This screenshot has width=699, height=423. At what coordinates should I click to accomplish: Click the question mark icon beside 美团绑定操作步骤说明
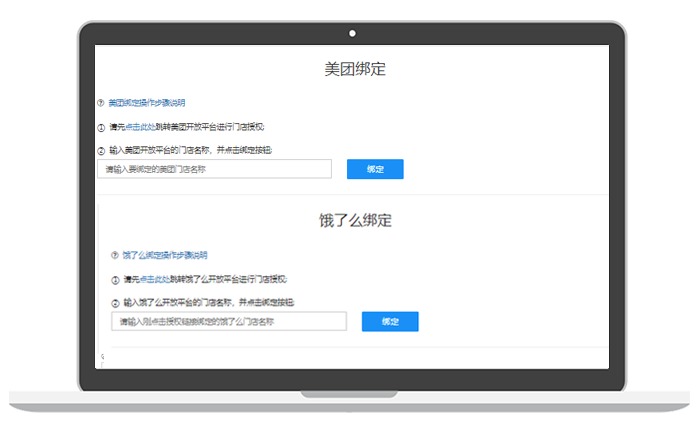(x=101, y=103)
